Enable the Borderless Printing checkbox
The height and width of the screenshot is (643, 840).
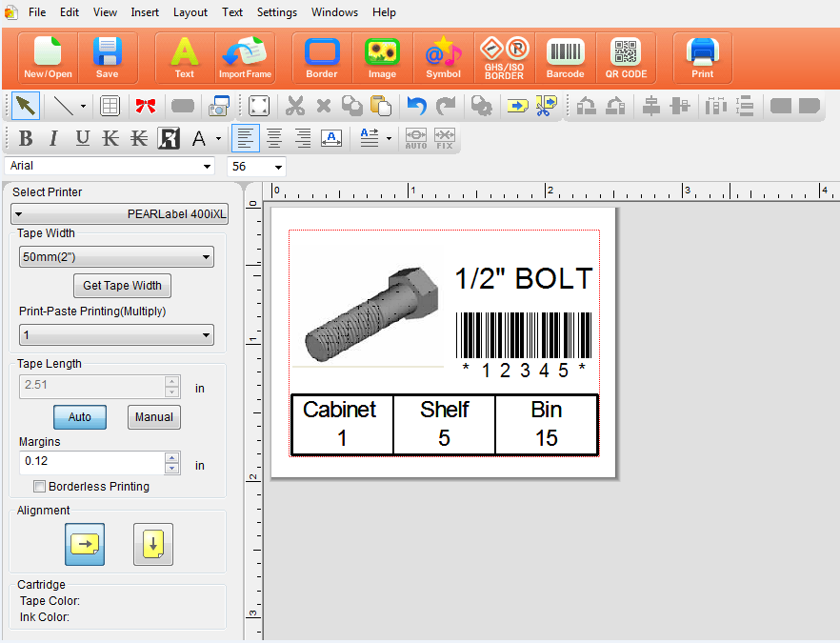pyautogui.click(x=40, y=487)
